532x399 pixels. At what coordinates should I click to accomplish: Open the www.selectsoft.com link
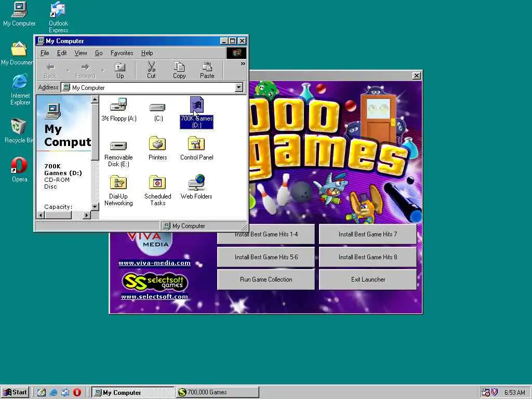pos(154,297)
